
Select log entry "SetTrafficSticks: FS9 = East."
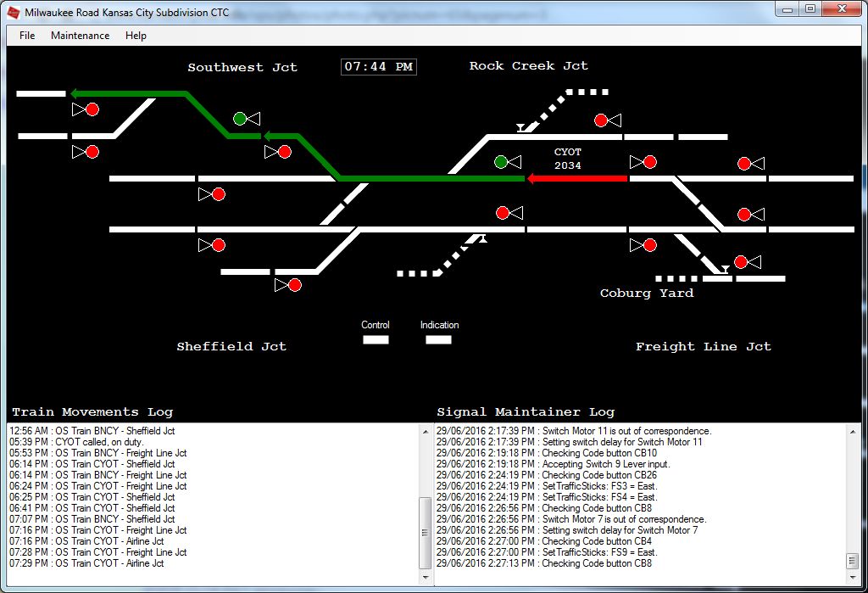[x=547, y=552]
